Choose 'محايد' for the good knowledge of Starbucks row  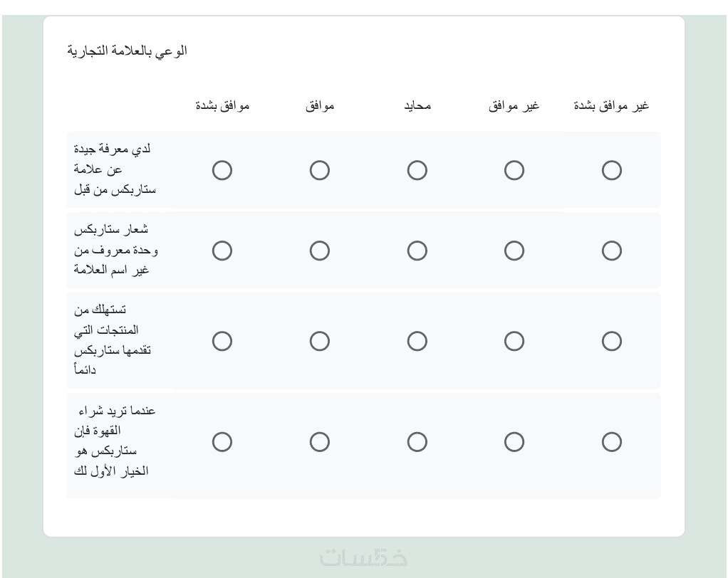click(417, 170)
